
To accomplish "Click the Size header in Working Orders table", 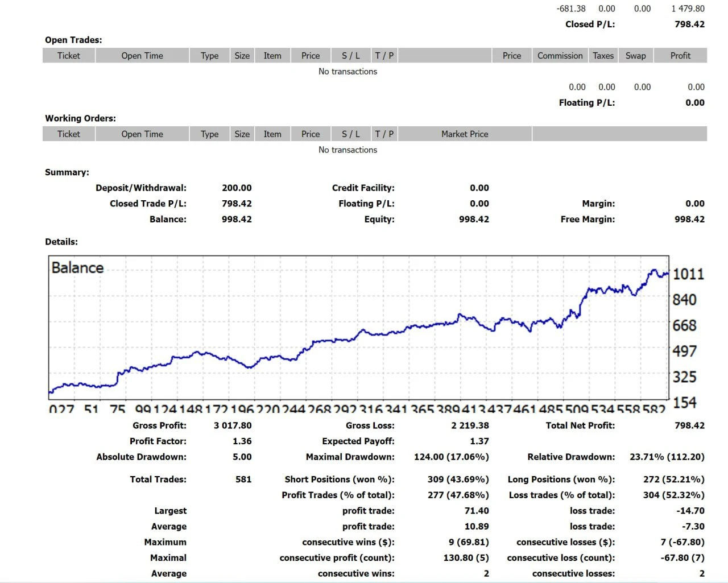I will tap(242, 134).
